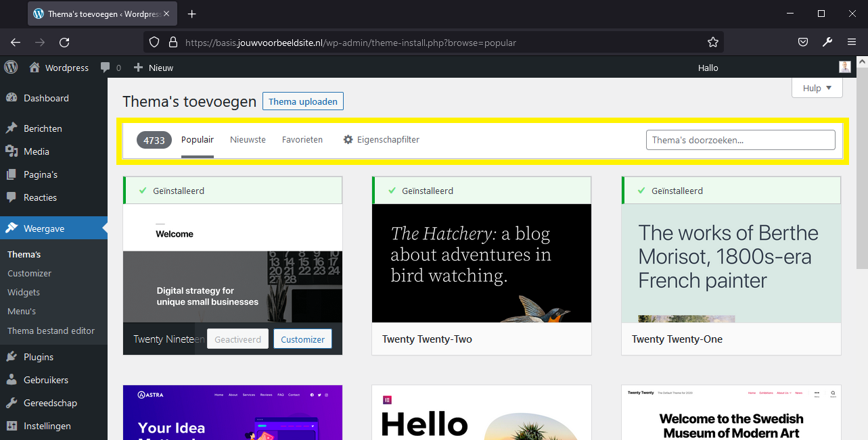Select the Gereedschap wrench icon
868x440 pixels.
pos(12,402)
